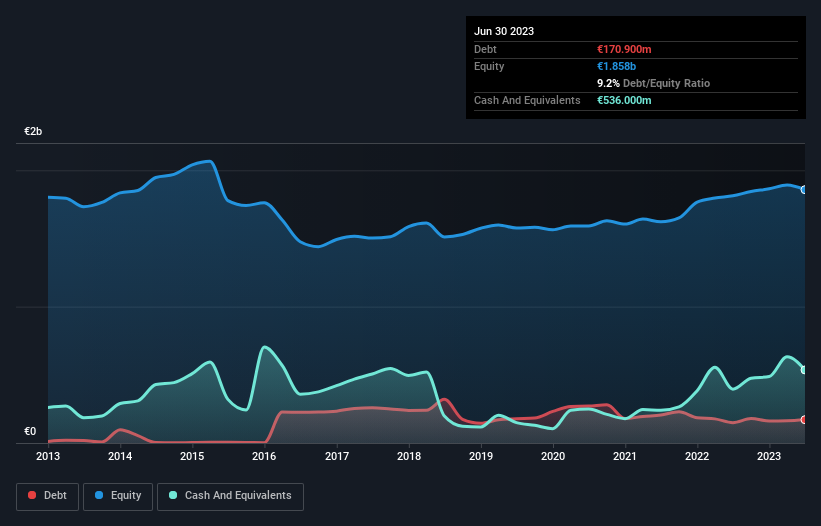The height and width of the screenshot is (526, 821).
Task: Click the red Debt legend dot
Action: pos(32,495)
